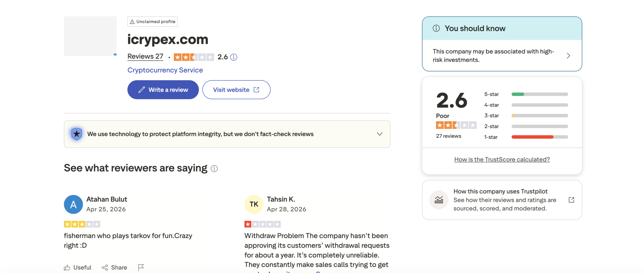Click the icrypex.com company logo thumbnail
This screenshot has height=273, width=644.
point(90,36)
